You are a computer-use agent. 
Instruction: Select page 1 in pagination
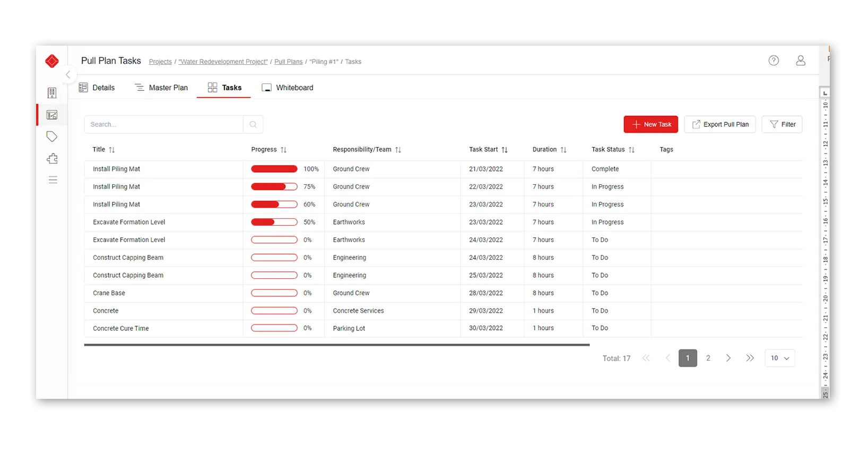(688, 358)
